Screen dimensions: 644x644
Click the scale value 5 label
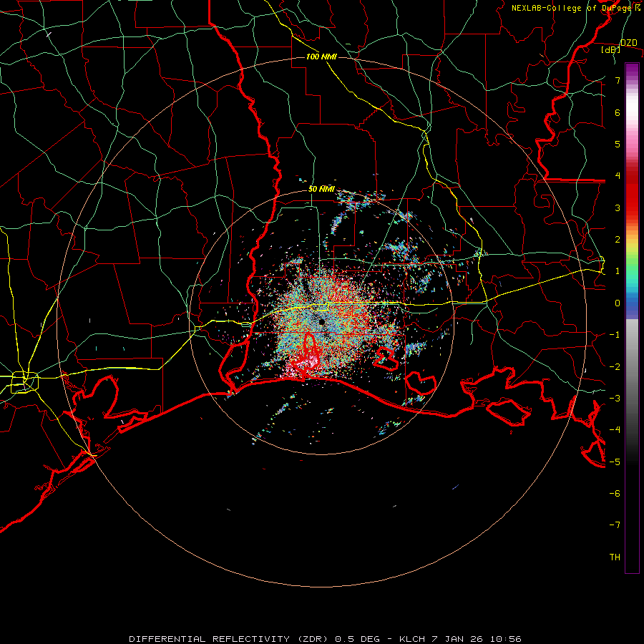coord(618,144)
